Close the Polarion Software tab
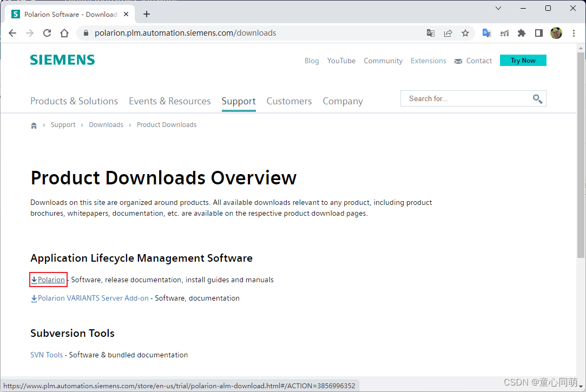Screen dimensions: 586x392 126,14
